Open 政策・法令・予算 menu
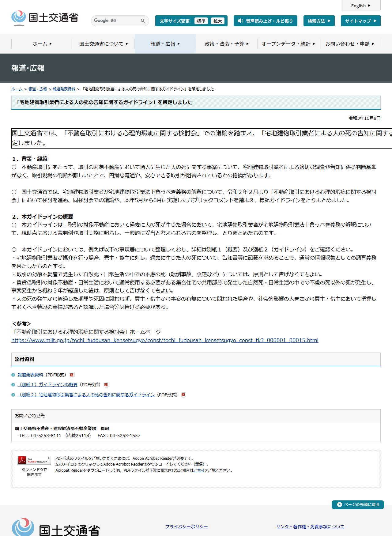 click(x=227, y=44)
